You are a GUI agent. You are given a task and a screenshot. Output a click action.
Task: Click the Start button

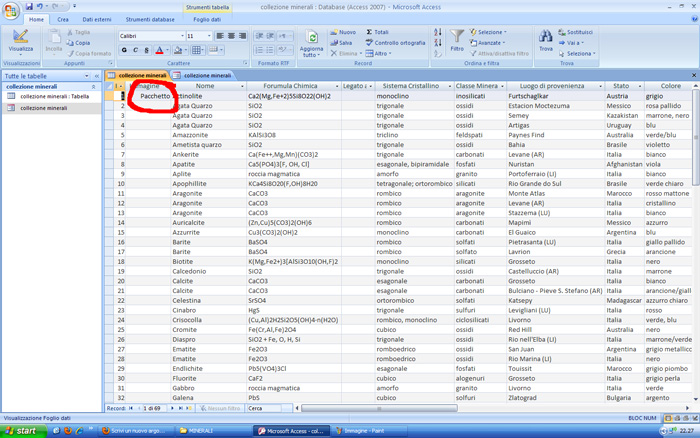coord(23,431)
